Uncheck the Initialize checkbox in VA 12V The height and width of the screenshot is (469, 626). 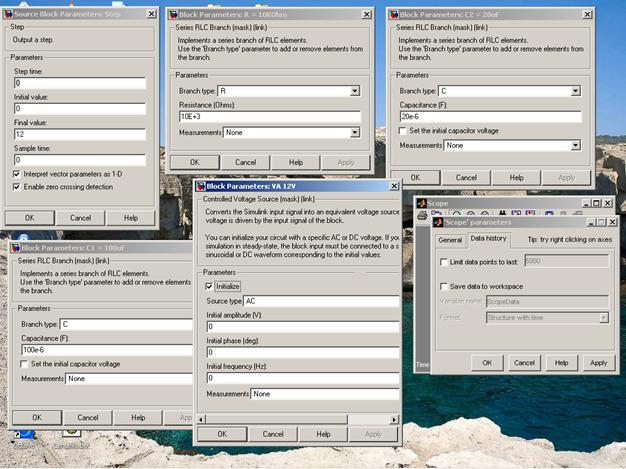pyautogui.click(x=210, y=286)
